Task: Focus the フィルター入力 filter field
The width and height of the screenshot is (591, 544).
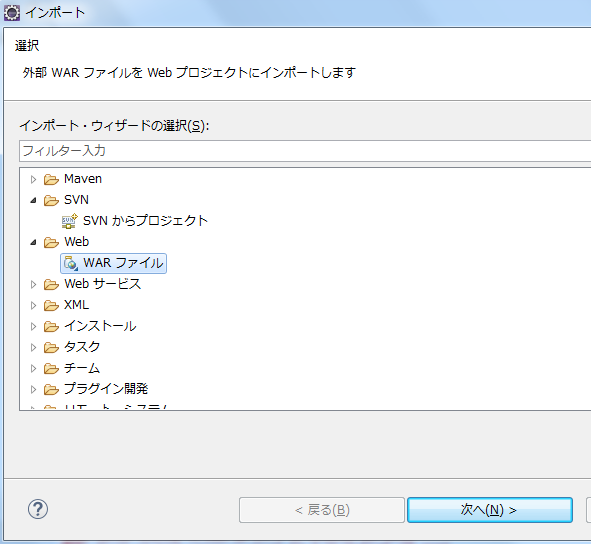Action: pos(305,151)
